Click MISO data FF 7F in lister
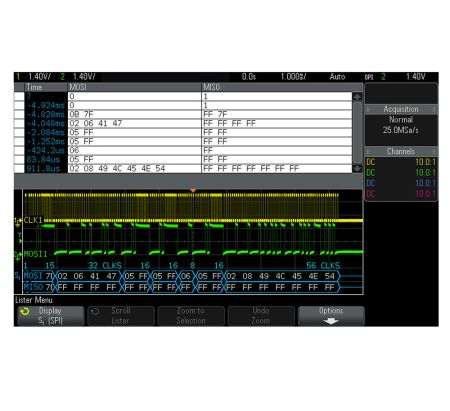Screen dimensions: 450x411 click(215, 114)
